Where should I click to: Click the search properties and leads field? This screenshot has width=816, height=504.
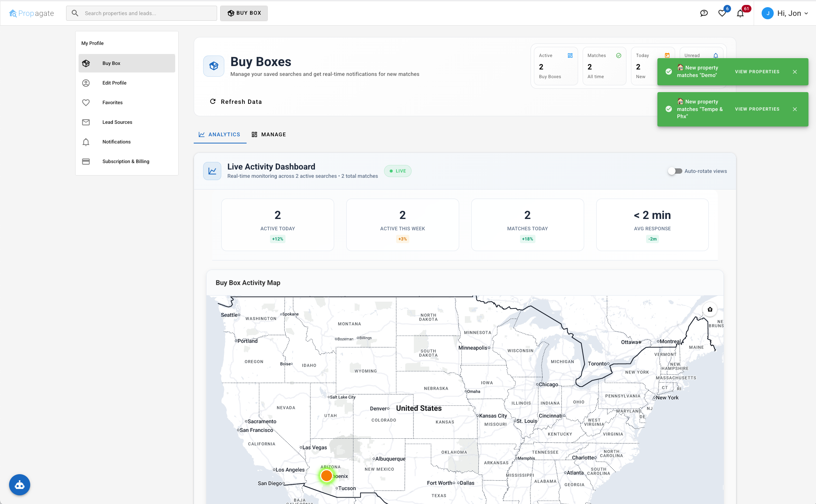point(141,13)
